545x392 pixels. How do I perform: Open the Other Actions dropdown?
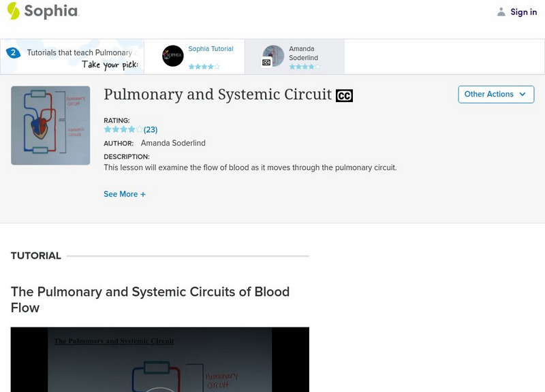(x=495, y=95)
